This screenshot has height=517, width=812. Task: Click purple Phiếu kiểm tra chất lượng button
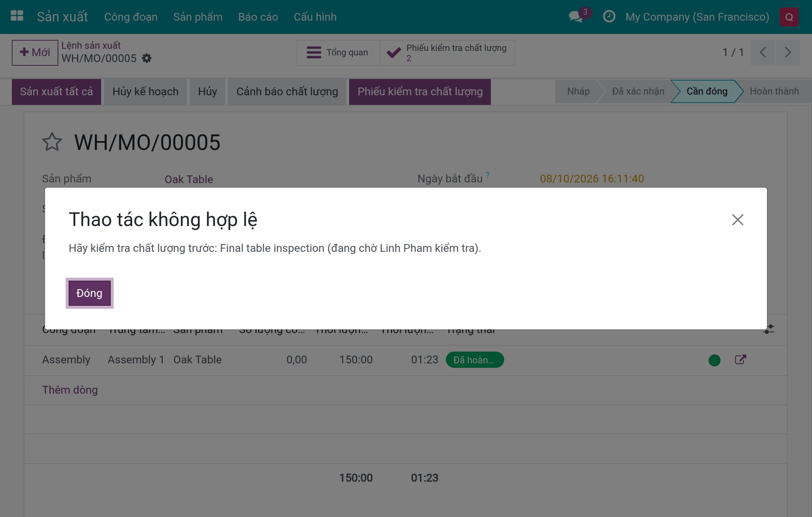tap(420, 92)
